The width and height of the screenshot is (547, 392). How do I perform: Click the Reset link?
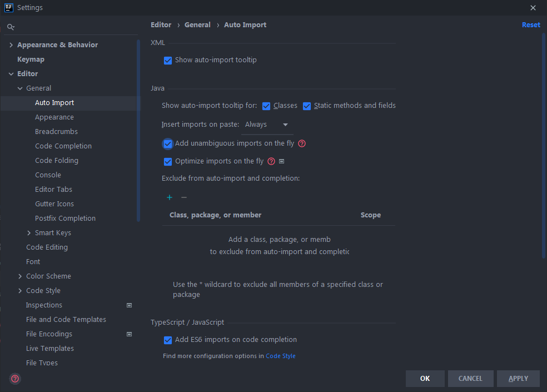[531, 25]
